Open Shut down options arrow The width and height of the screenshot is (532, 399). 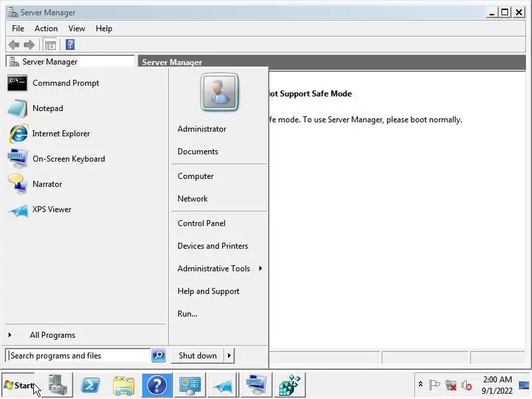click(229, 356)
